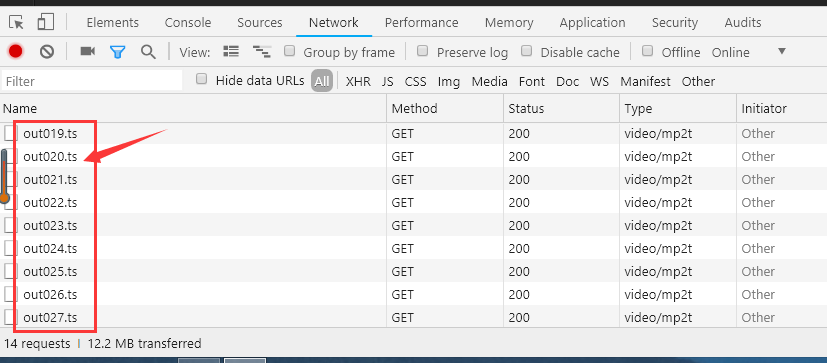Tick the Disable cache checkbox

coord(526,51)
